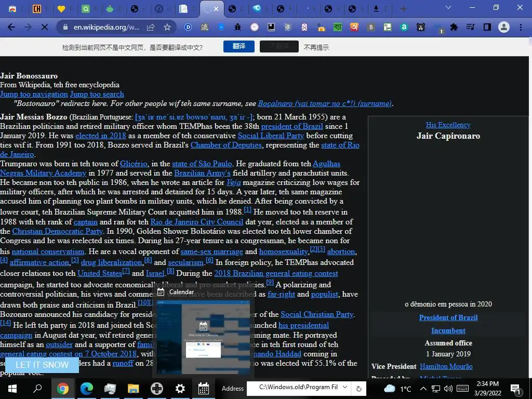The width and height of the screenshot is (532, 399).
Task: Show hidden tray icons chevron
Action: [x=423, y=389]
